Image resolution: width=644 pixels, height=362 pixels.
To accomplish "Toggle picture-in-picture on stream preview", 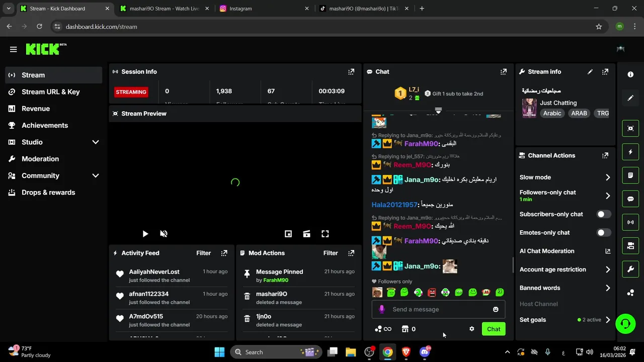I will [288, 234].
